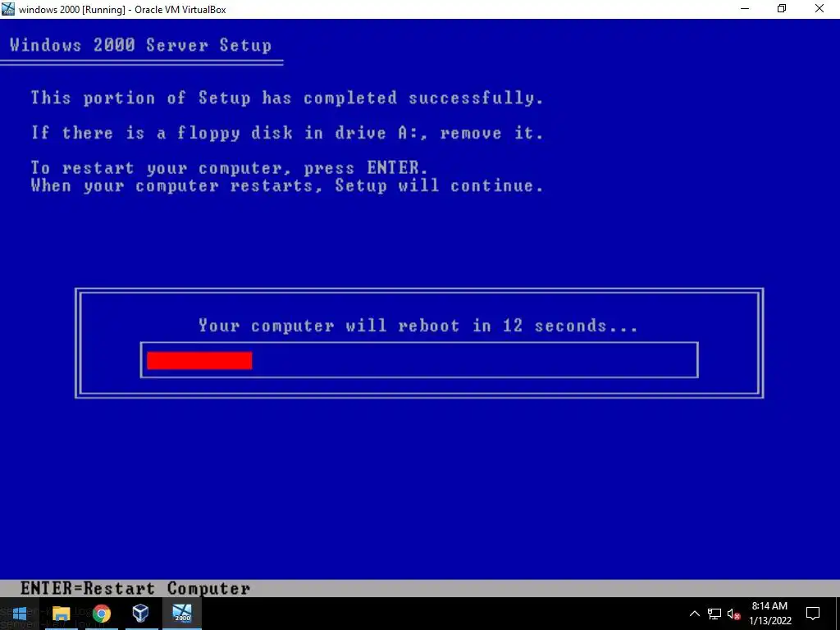Viewport: 840px width, 630px height.
Task: Select the Windows 2000 VM taskbar icon
Action: pos(182,614)
